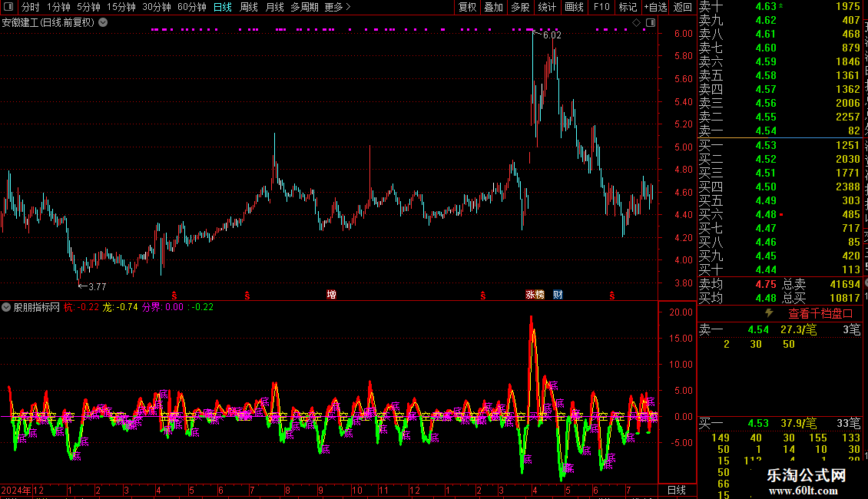Open the 股朋指标网 indicator dropdown

(x=6, y=307)
